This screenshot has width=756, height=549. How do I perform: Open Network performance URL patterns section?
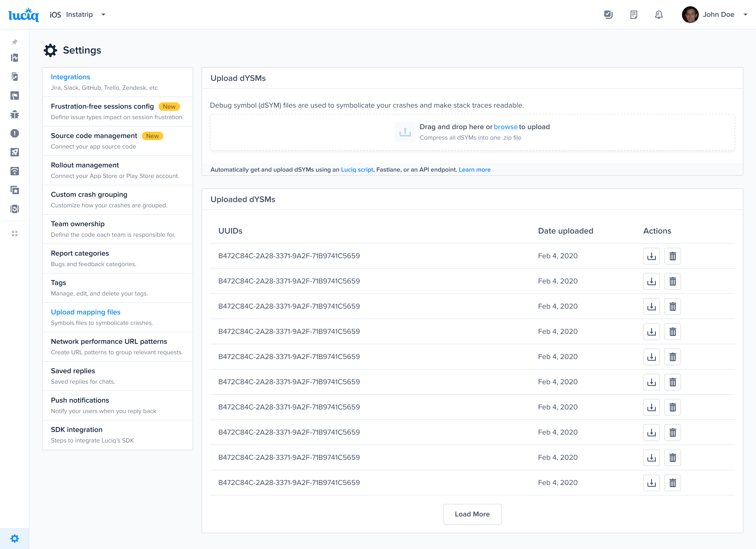pos(118,347)
